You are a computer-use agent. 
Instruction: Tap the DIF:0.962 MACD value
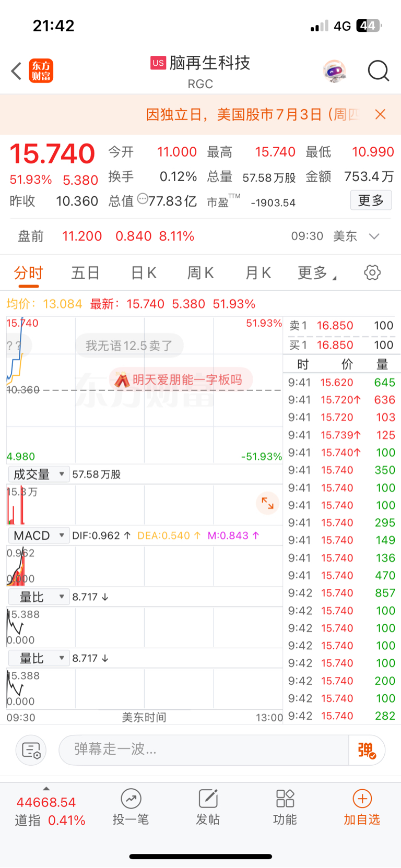(101, 536)
